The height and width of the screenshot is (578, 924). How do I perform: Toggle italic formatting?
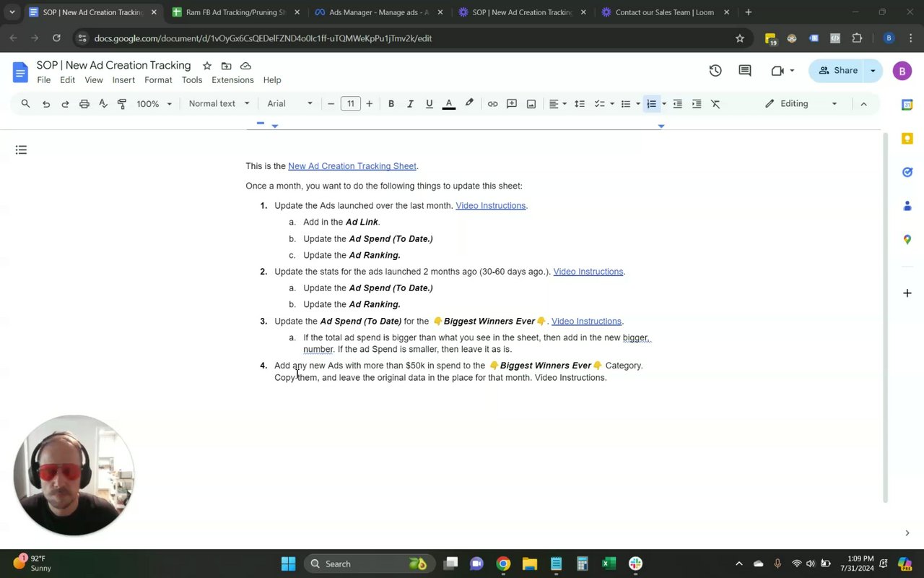[410, 104]
